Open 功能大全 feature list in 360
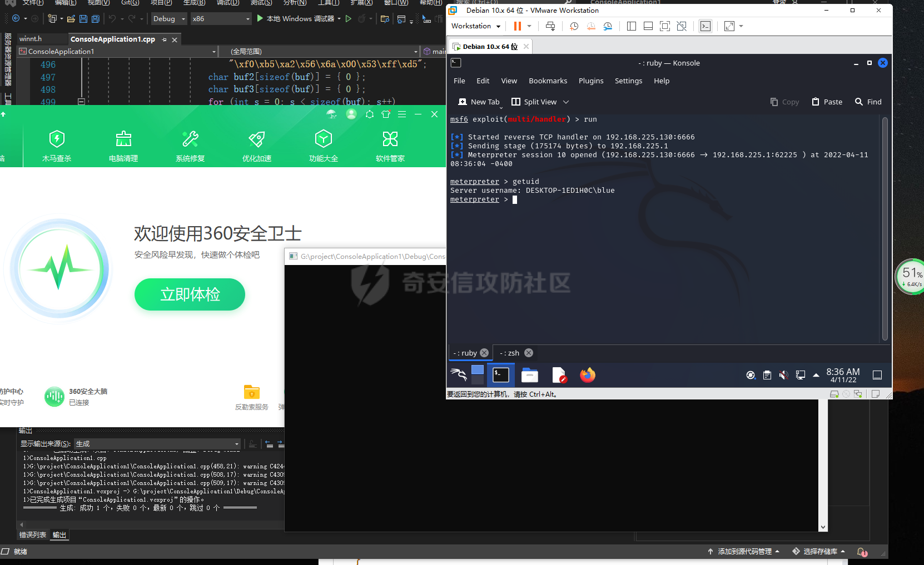Screen dimensions: 924x565 pyautogui.click(x=324, y=146)
